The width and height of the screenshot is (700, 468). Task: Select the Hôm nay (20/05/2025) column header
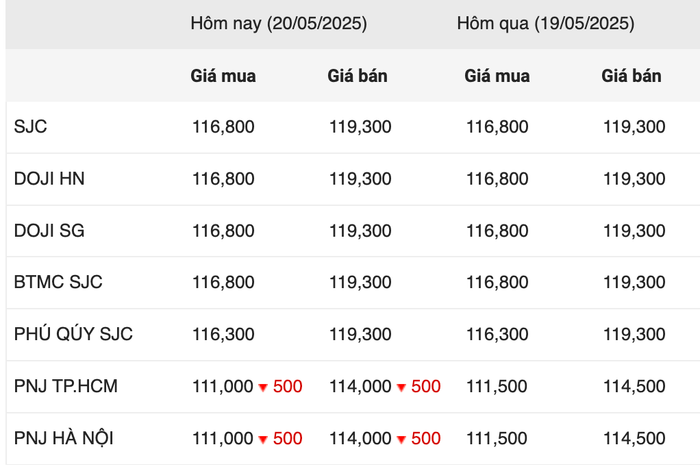coord(279,23)
